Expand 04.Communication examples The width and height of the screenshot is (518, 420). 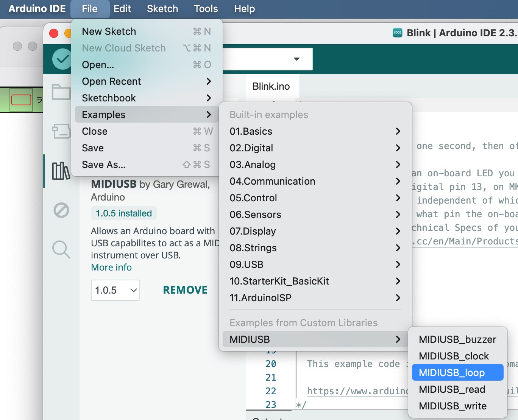coord(315,181)
